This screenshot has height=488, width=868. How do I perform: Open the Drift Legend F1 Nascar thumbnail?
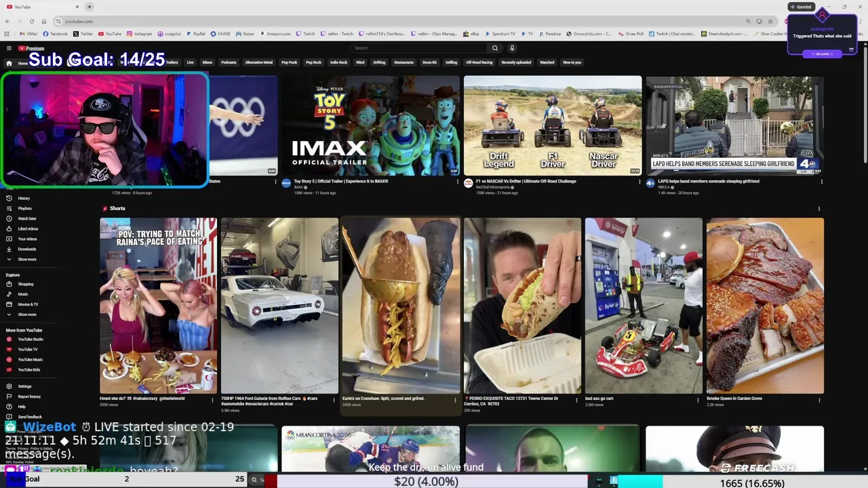click(553, 125)
